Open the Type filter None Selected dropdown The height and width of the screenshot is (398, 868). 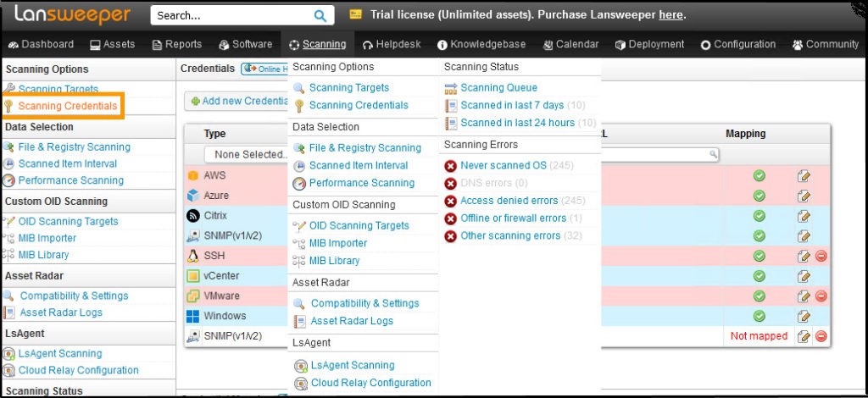point(247,155)
